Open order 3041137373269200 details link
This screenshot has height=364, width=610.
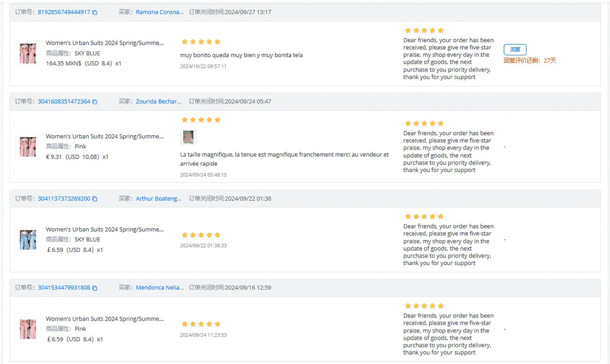coord(64,198)
